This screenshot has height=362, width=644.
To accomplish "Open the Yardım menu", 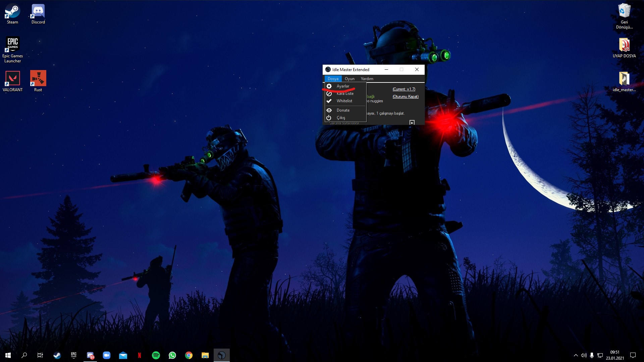I will pos(367,79).
